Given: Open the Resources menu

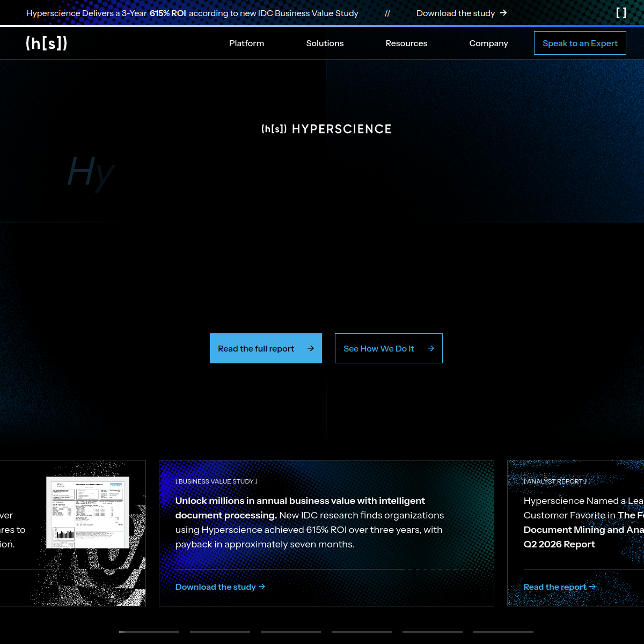Looking at the screenshot, I should [406, 43].
